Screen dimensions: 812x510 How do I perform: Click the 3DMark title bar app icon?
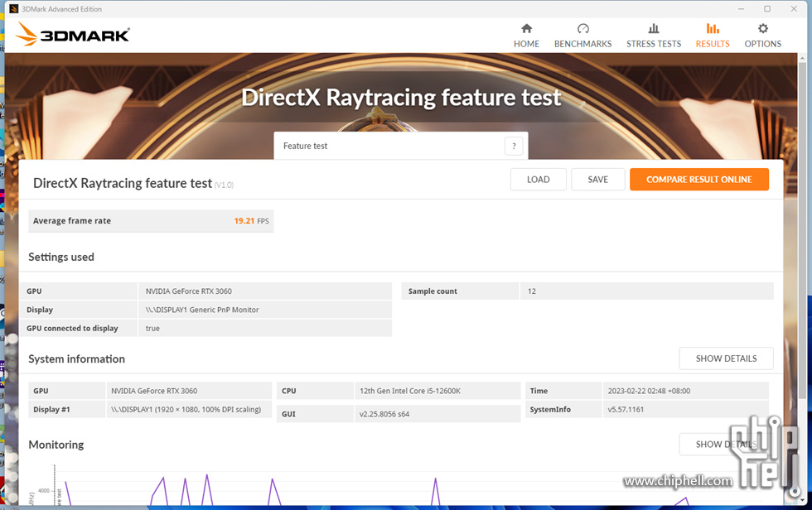pyautogui.click(x=13, y=9)
